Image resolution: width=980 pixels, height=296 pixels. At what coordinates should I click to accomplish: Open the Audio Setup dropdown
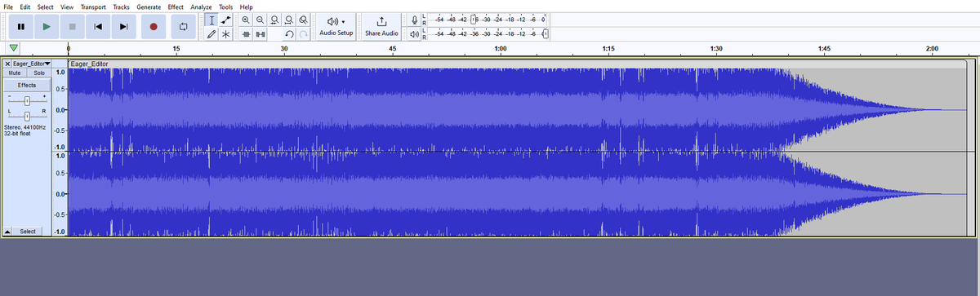click(x=336, y=26)
